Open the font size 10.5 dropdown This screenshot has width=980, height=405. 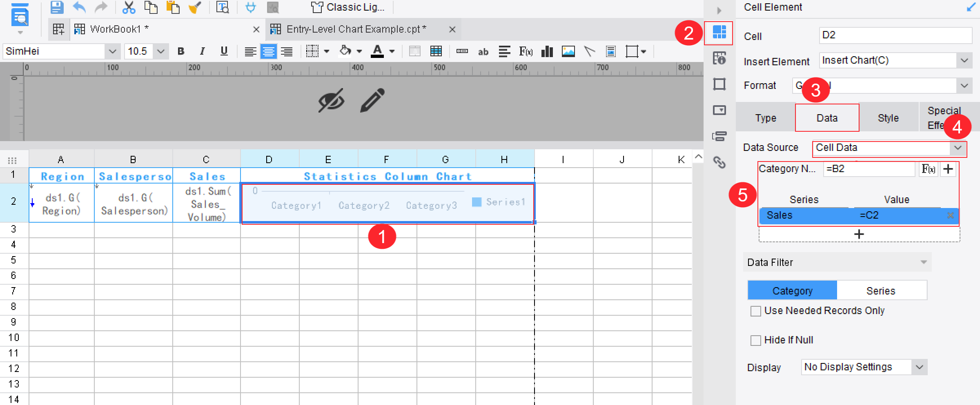[160, 51]
